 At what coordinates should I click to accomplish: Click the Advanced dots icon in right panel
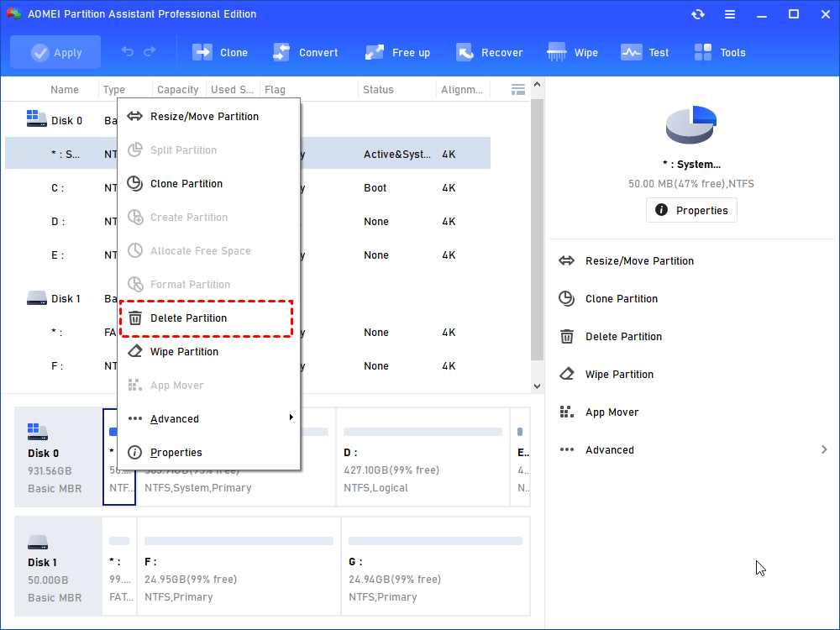[x=567, y=449]
